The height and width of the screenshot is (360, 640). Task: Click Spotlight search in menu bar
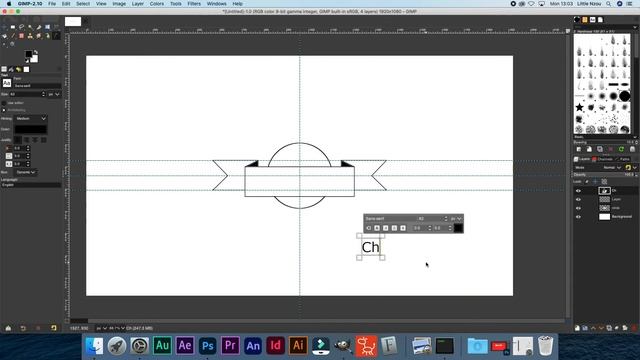(x=609, y=4)
